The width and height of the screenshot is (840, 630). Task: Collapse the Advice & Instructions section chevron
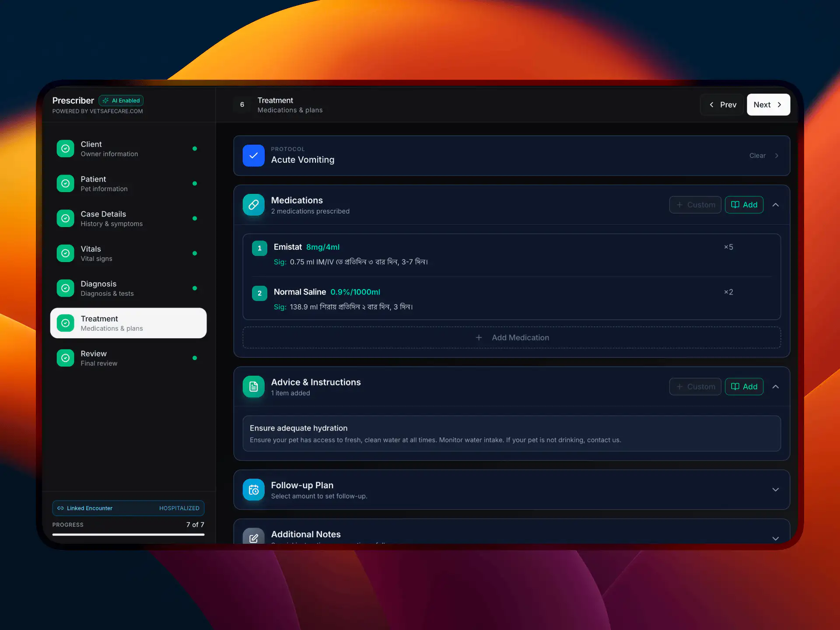[x=776, y=387]
